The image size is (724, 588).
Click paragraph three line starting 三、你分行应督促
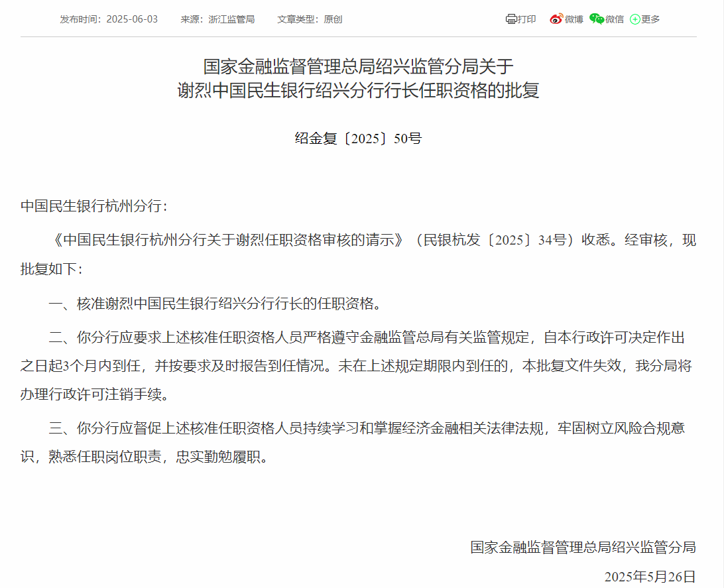click(367, 428)
